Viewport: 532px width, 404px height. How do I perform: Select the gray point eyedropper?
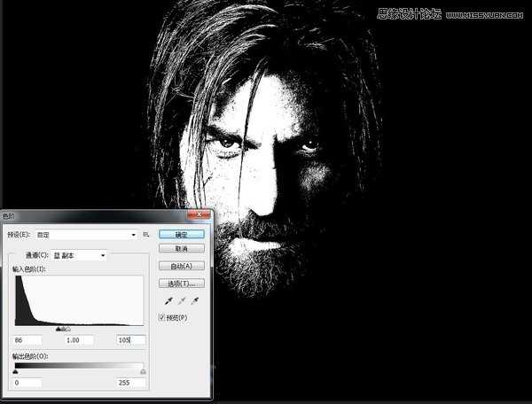pyautogui.click(x=181, y=301)
